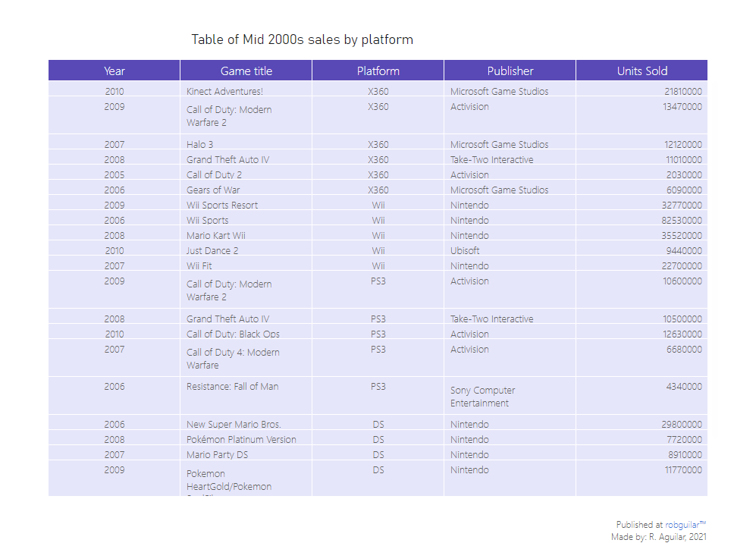
Task: Select the units value 10600000
Action: [682, 281]
